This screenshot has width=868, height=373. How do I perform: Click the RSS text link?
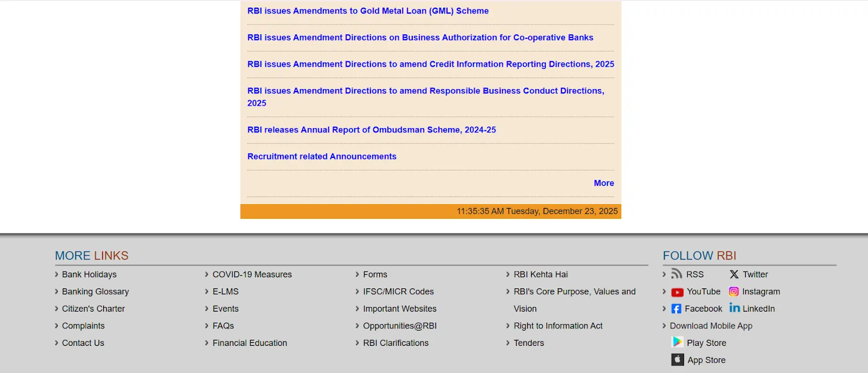(x=695, y=275)
